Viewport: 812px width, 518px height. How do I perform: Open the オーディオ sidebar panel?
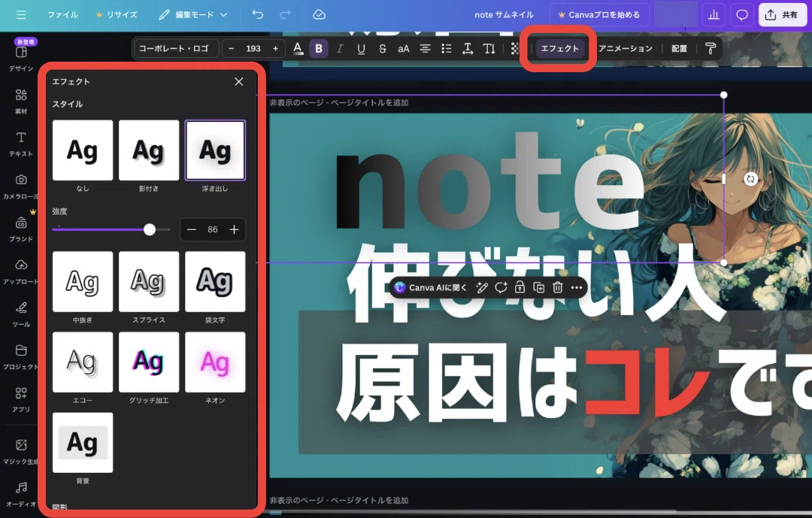(21, 494)
